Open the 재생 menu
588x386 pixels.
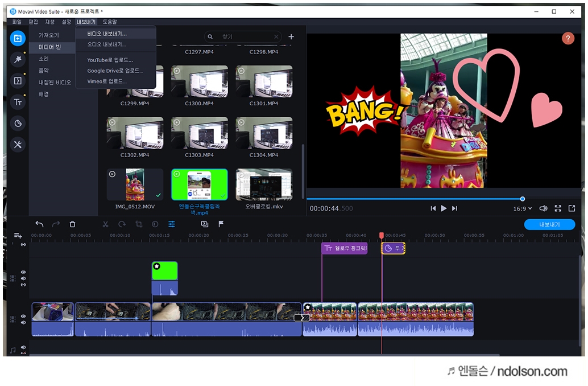(50, 22)
